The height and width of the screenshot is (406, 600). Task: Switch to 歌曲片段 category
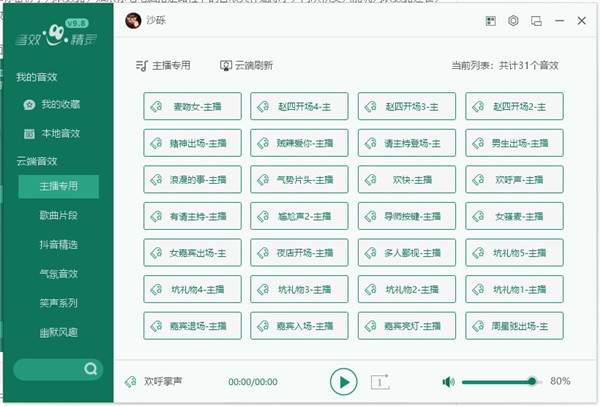[x=59, y=215]
